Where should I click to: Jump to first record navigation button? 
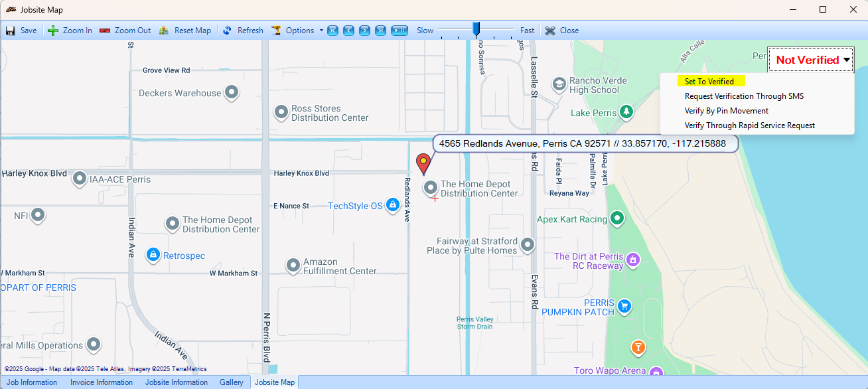coord(333,31)
